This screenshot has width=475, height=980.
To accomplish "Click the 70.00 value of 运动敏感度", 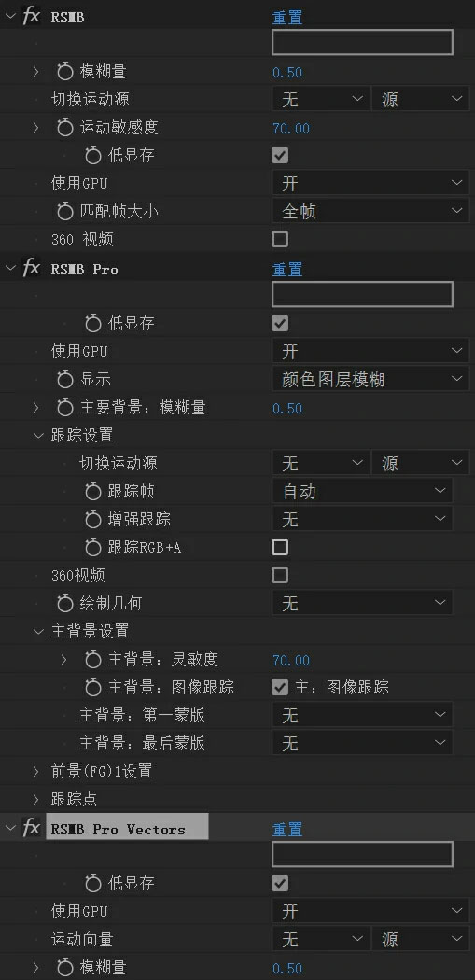I will point(291,128).
